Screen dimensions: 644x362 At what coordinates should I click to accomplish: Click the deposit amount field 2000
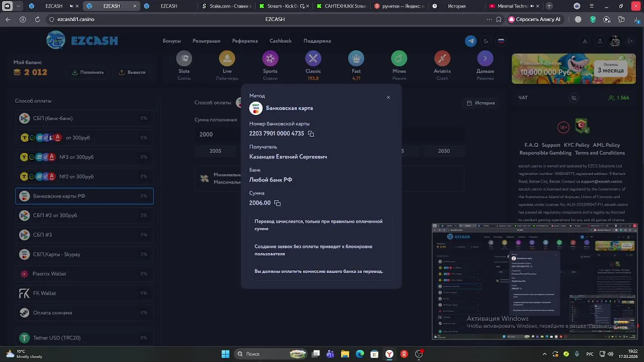click(217, 134)
